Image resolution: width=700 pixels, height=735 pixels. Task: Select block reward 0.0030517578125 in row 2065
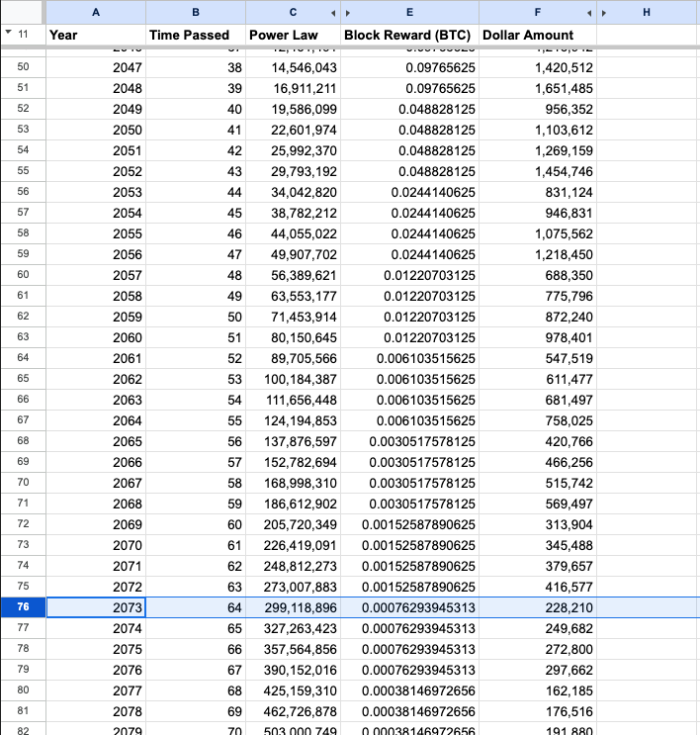(409, 441)
